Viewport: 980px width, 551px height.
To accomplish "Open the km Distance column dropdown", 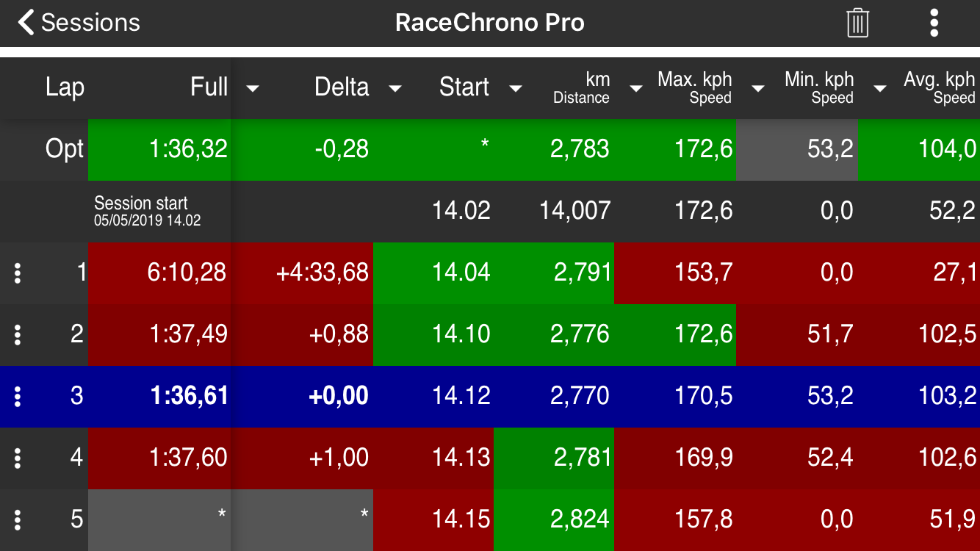I will [636, 88].
